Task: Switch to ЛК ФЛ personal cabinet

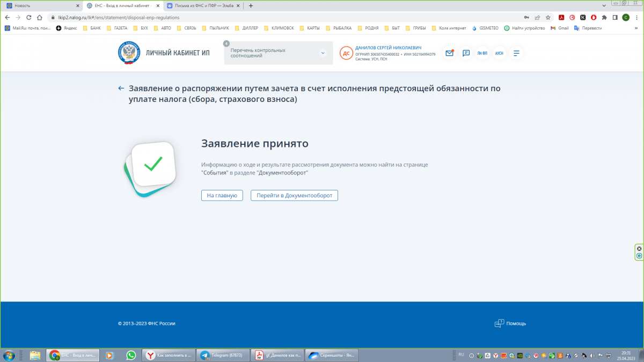Action: [x=482, y=53]
